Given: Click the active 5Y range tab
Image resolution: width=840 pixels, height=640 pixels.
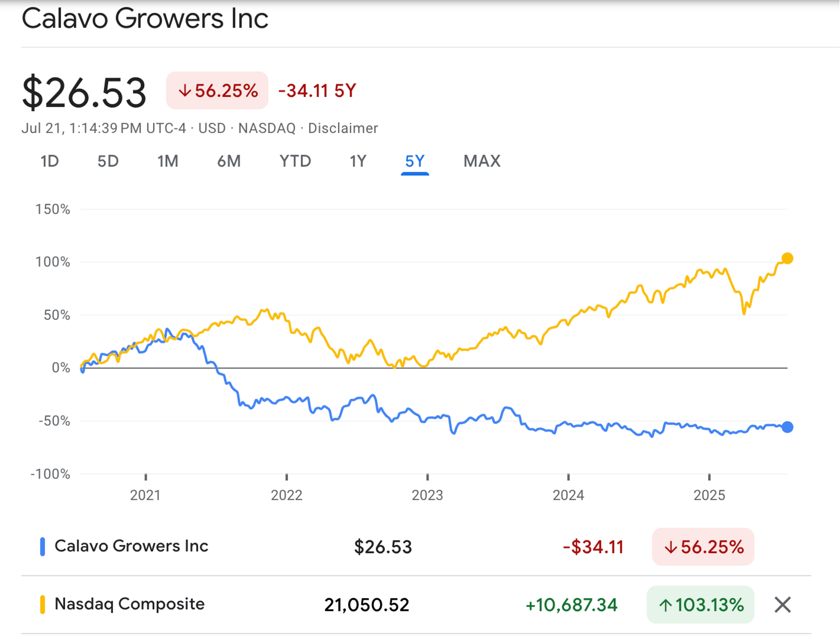Looking at the screenshot, I should pos(415,161).
